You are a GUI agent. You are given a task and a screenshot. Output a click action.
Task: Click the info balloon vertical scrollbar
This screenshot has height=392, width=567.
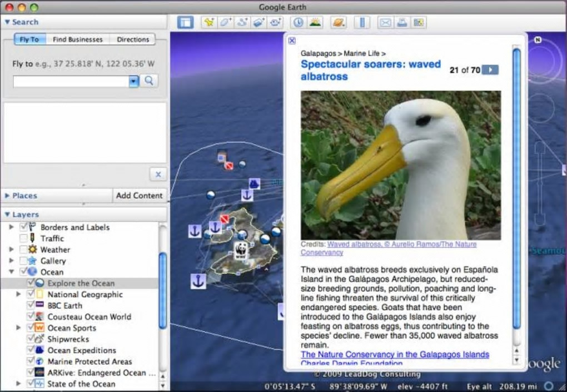516,189
